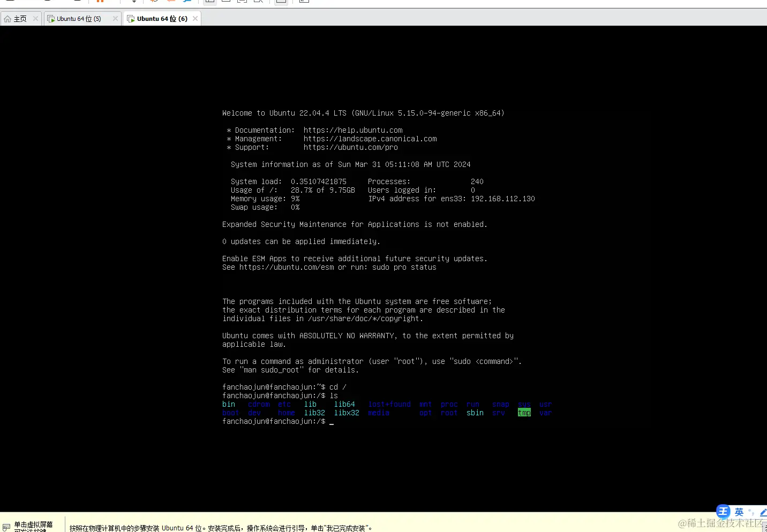Click the Usage value 28.7% of 9.75GB
This screenshot has width=767, height=532.
tap(323, 190)
